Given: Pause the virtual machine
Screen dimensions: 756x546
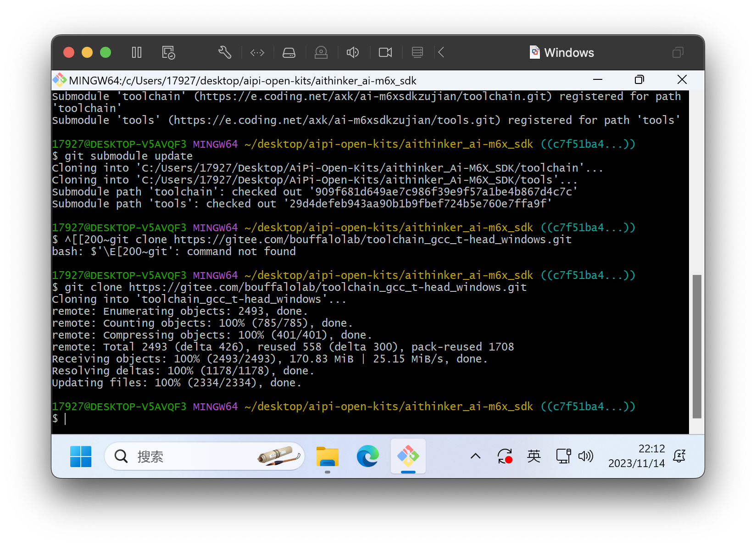Looking at the screenshot, I should click(137, 52).
